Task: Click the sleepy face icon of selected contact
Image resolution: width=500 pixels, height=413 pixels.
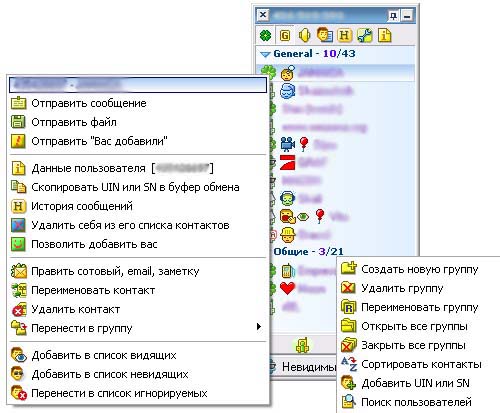Action: [287, 73]
